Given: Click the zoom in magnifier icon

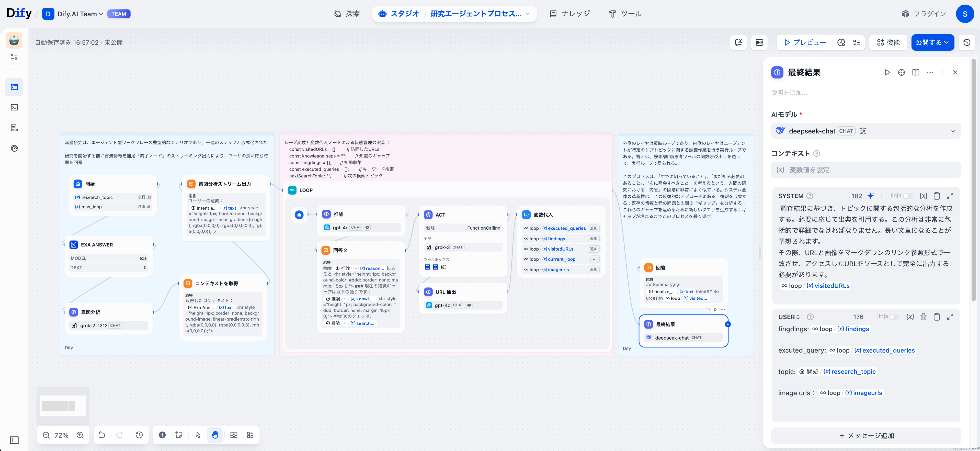Looking at the screenshot, I should coord(80,435).
